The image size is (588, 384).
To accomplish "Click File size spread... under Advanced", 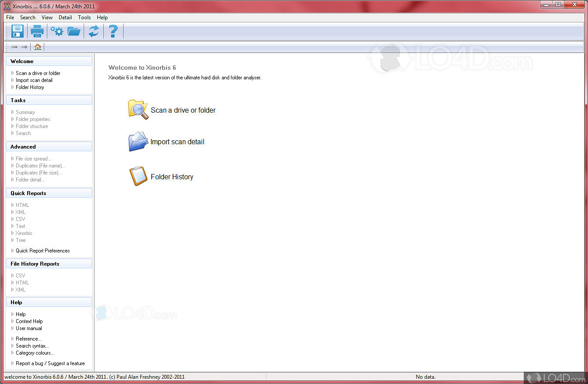I will [33, 159].
